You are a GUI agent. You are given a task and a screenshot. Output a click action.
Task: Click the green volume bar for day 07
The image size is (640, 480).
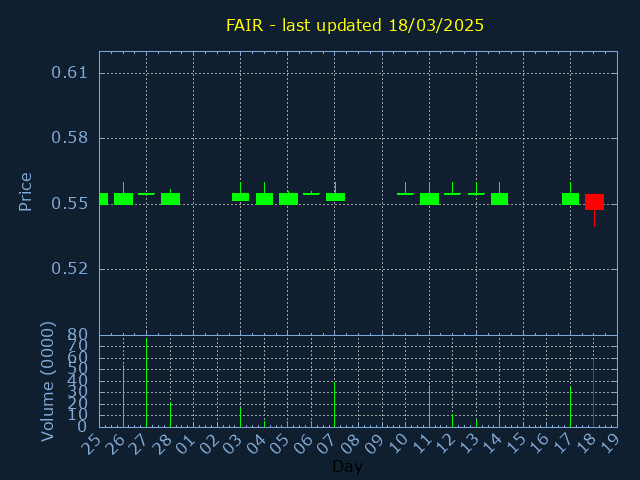point(335,404)
